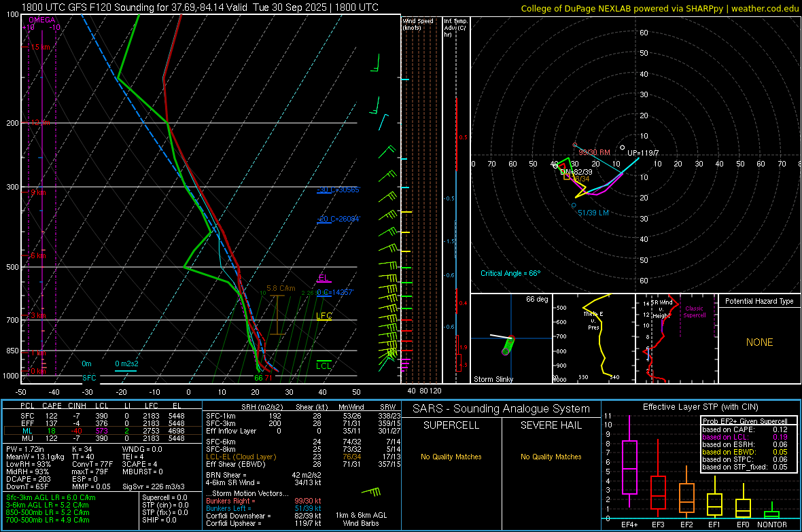
Task: Click the 'EF4+' box plot label
Action: tap(629, 525)
